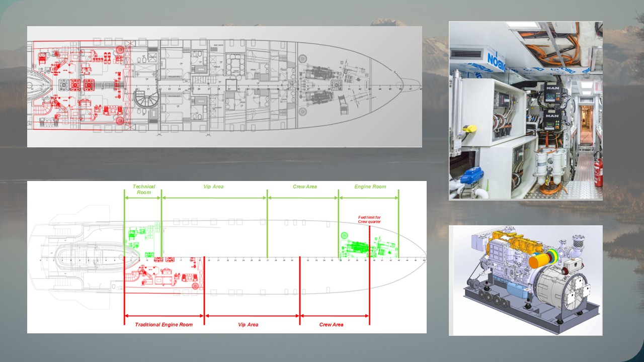Click the red fire extinguisher in photo
644x362 pixels.
tap(598, 173)
